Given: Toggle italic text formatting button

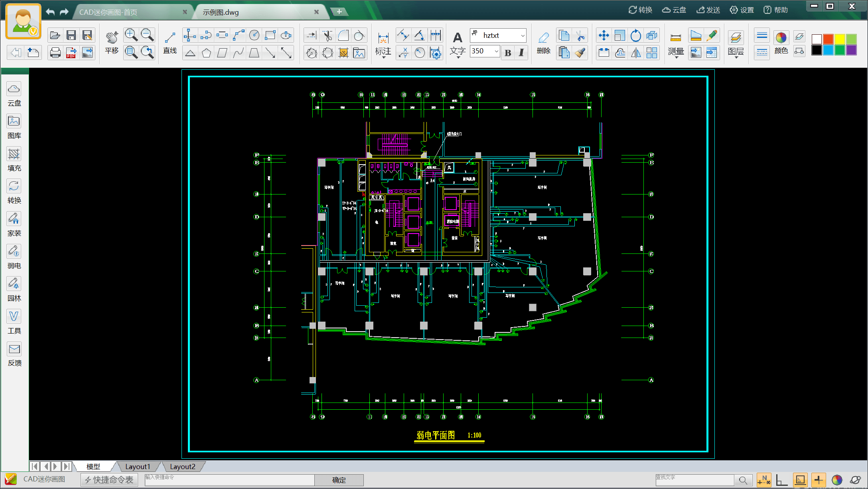Looking at the screenshot, I should point(521,53).
